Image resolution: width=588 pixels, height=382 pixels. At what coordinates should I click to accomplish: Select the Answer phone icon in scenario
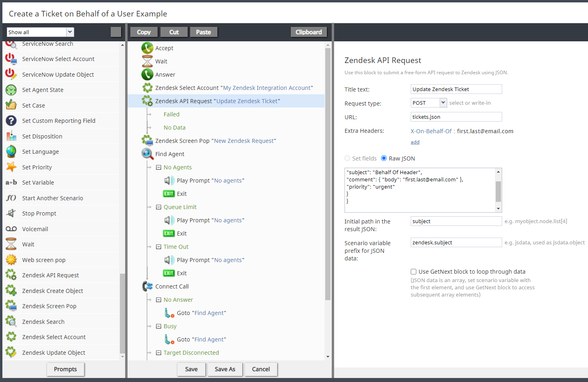[147, 74]
